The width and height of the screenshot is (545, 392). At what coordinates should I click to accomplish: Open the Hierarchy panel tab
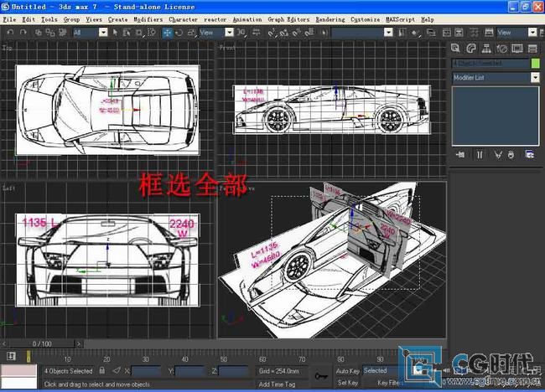485,49
